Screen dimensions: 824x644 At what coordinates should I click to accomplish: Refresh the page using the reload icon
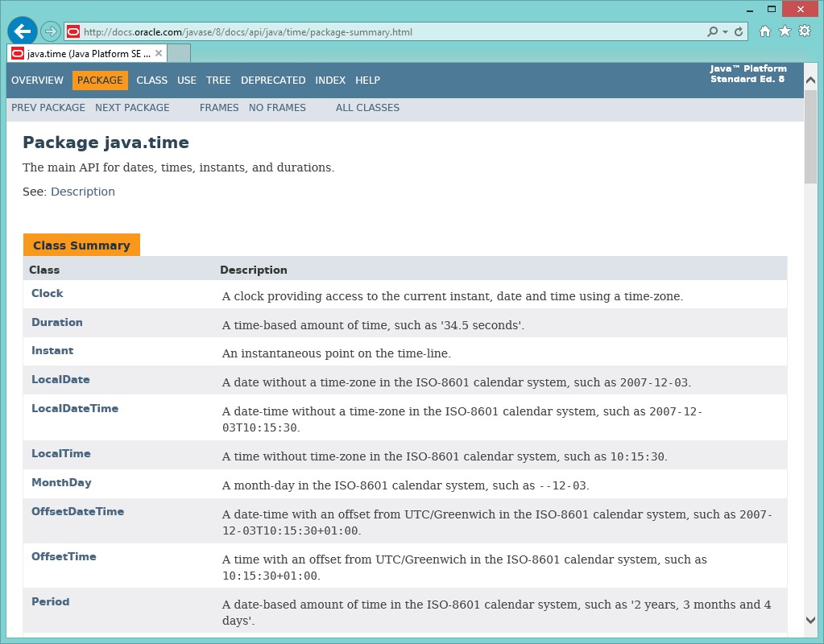(x=739, y=32)
